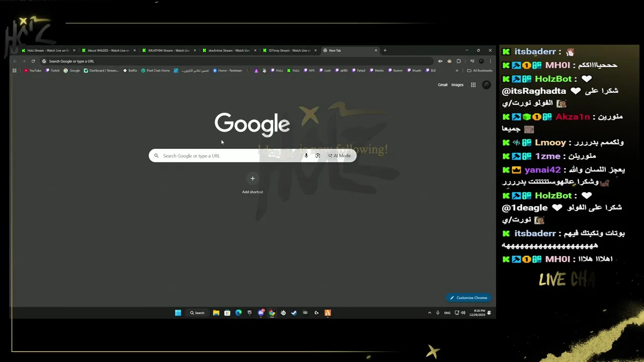Open the Gmail link
Viewport: 644px width, 362px height.
pyautogui.click(x=442, y=85)
